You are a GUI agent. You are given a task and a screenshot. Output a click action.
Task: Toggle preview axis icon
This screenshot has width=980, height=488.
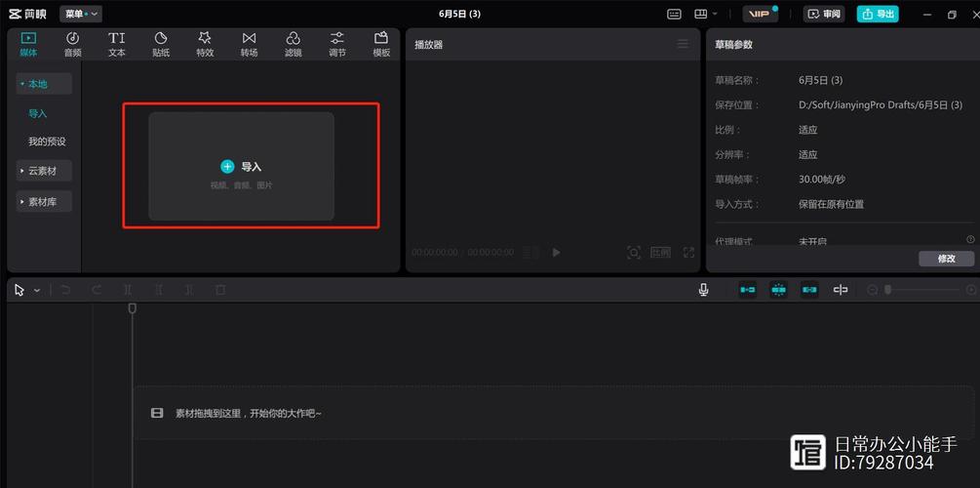(x=841, y=290)
